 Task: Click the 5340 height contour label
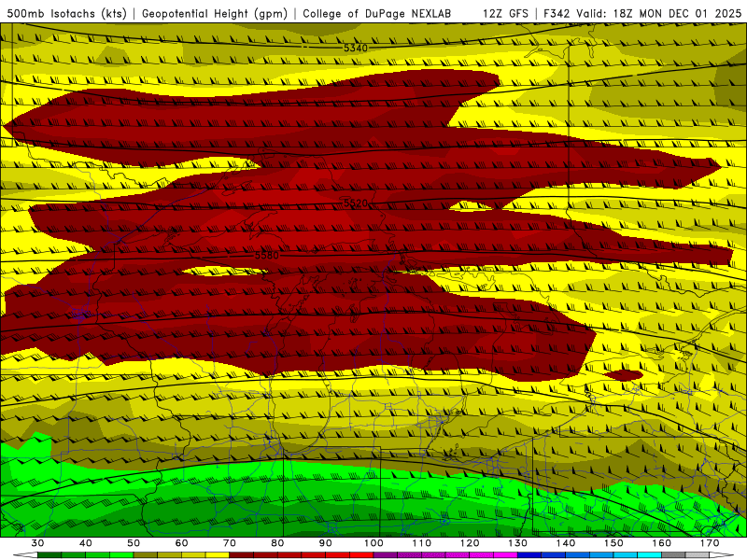point(356,48)
